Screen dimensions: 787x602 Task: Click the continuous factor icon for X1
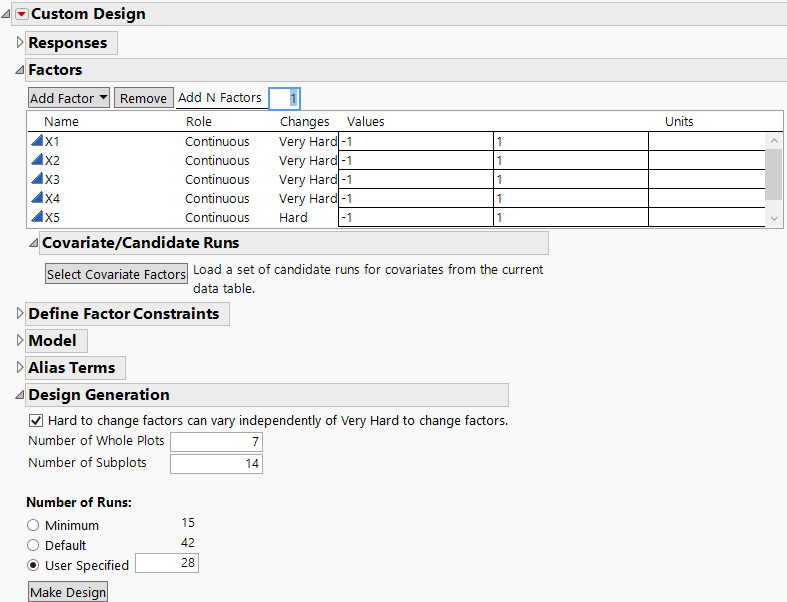coord(37,142)
